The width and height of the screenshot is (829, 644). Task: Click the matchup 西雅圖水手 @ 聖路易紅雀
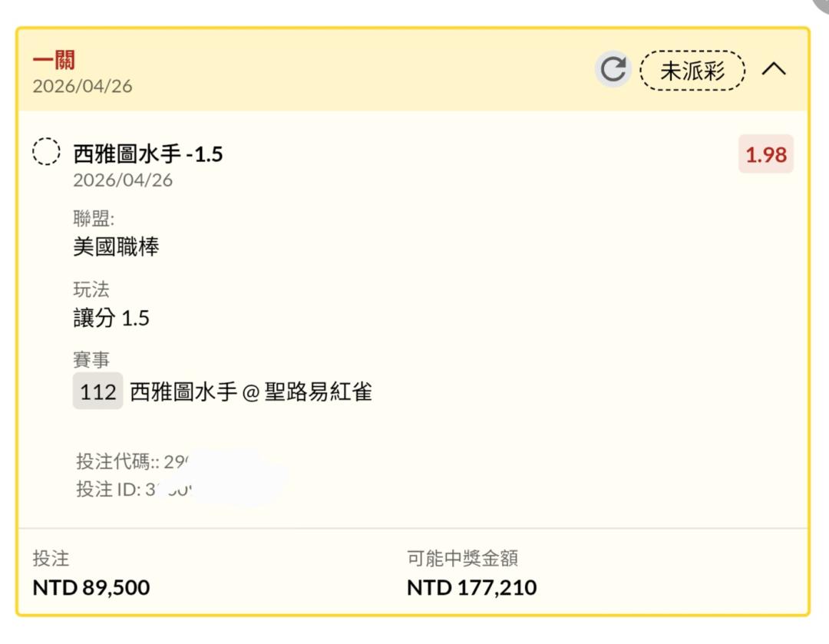(251, 391)
